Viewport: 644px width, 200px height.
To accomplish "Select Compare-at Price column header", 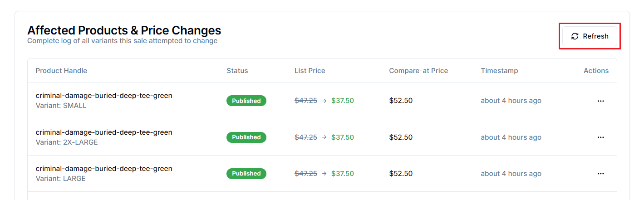I will [x=418, y=71].
